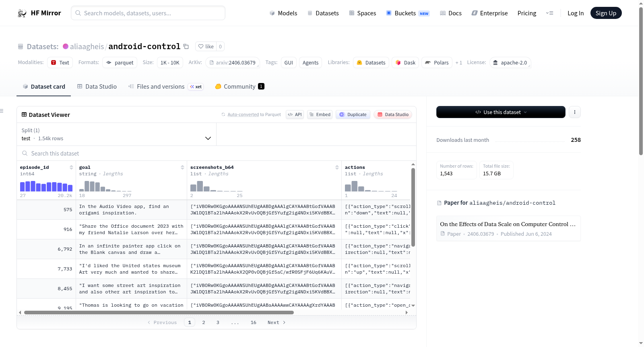Click Next page in pagination

[277, 322]
